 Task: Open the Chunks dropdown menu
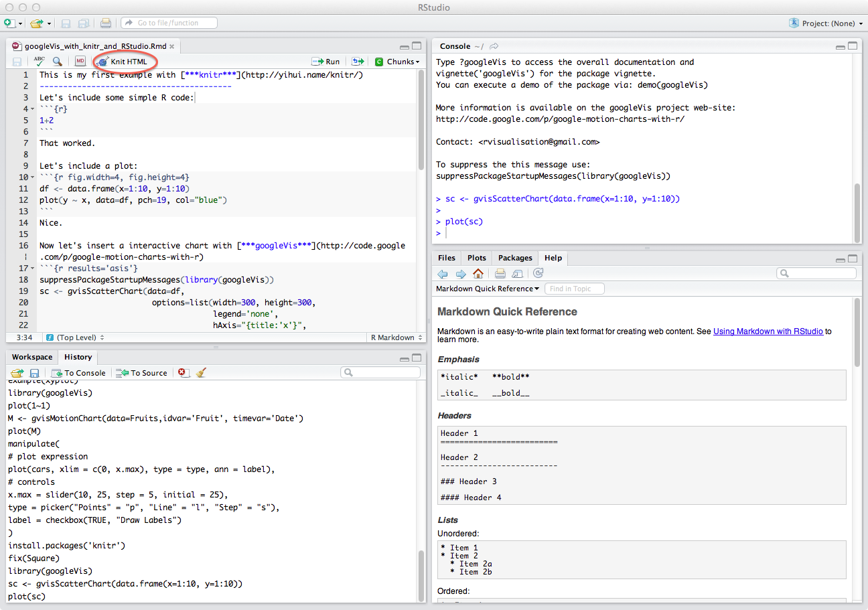coord(398,62)
